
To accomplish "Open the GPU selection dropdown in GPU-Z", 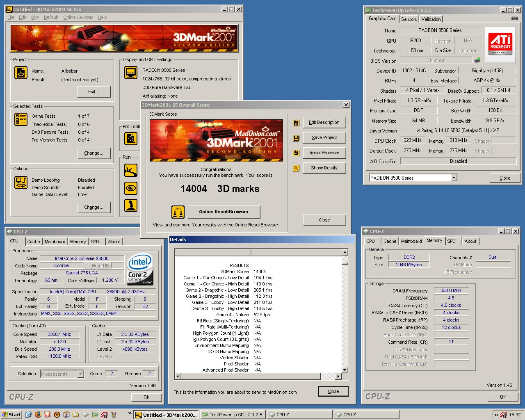I will tap(454, 178).
